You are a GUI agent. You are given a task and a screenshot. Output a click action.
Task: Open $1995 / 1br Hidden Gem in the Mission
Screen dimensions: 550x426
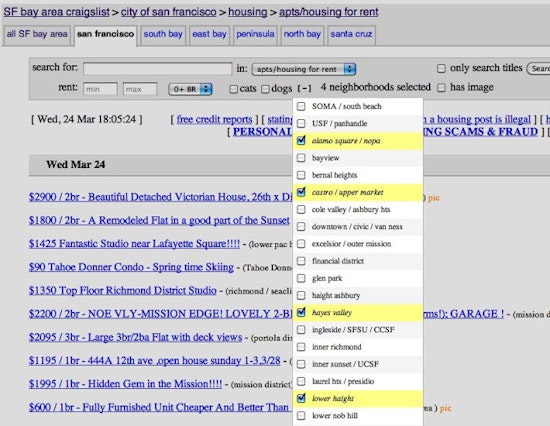pyautogui.click(x=126, y=384)
